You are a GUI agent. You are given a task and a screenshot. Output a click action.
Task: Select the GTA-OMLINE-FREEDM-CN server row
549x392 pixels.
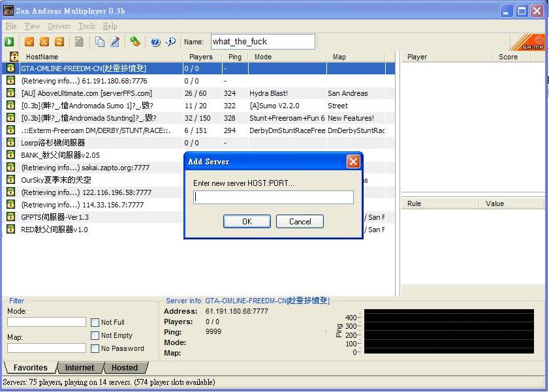pyautogui.click(x=199, y=68)
